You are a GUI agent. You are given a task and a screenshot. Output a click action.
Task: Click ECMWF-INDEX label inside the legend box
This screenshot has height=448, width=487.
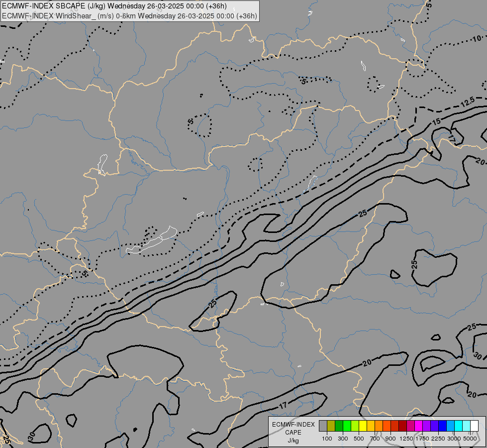(293, 425)
